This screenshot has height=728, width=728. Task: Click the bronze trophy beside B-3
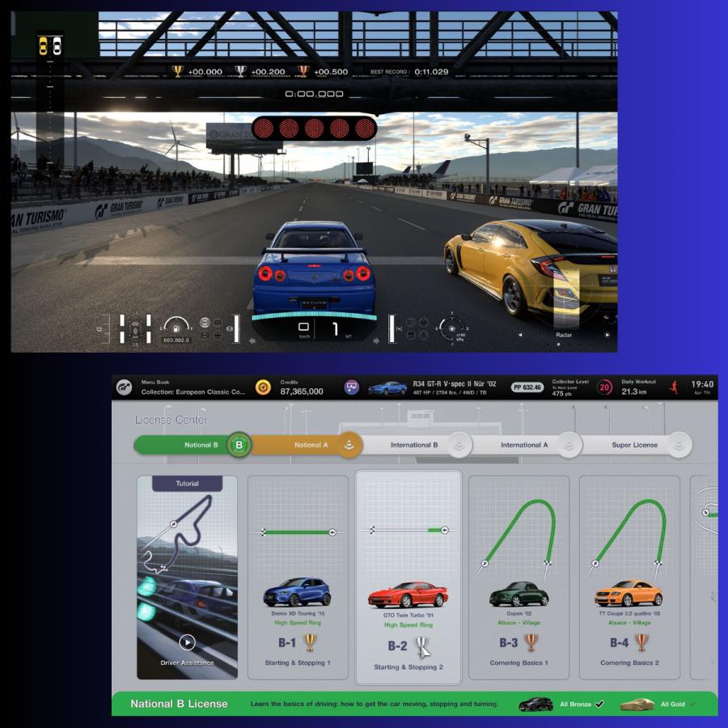coord(531,642)
